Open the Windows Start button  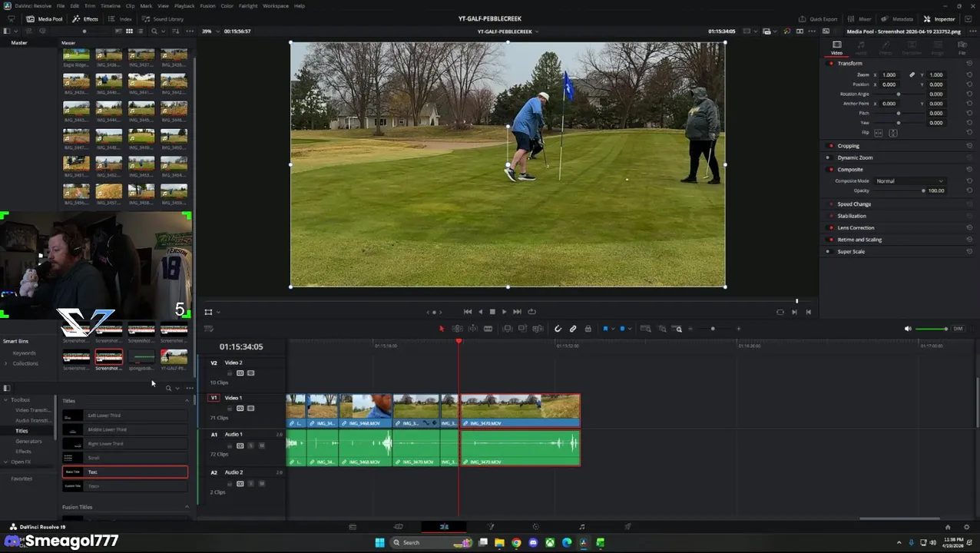(379, 542)
